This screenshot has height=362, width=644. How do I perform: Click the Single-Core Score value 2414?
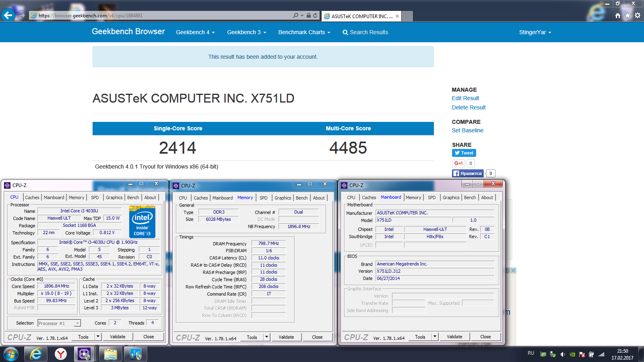pyautogui.click(x=178, y=148)
